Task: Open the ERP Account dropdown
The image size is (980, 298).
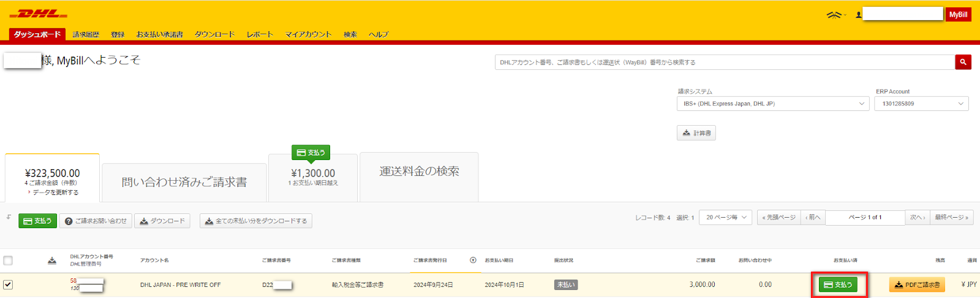Action: coord(922,104)
